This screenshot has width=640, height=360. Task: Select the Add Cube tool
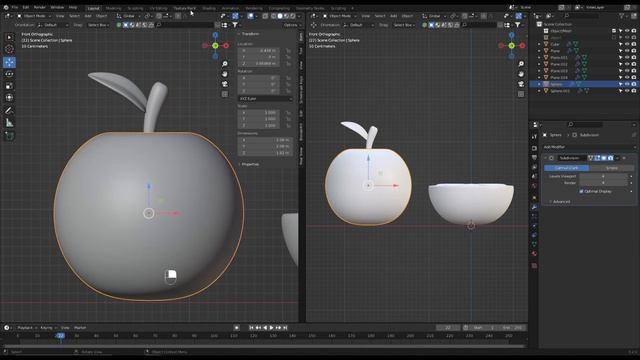9,136
